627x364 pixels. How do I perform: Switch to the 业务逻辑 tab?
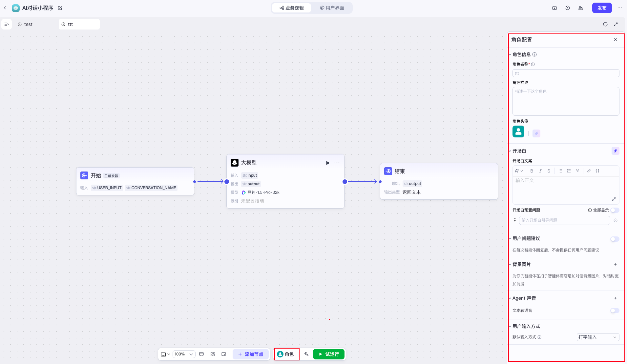291,8
